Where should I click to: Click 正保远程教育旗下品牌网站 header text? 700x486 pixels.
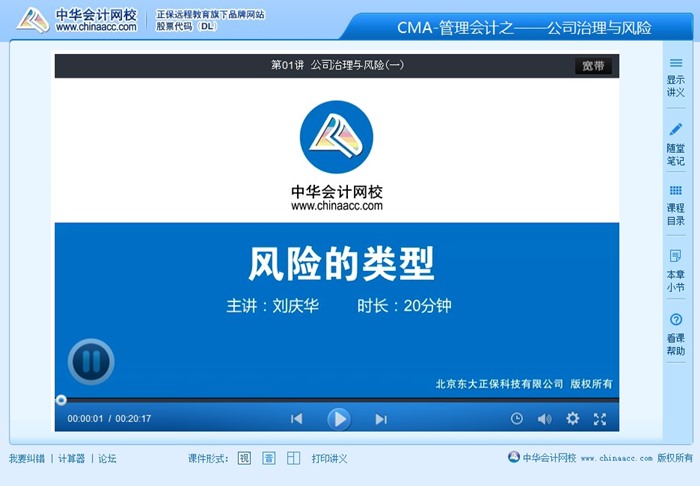click(210, 15)
